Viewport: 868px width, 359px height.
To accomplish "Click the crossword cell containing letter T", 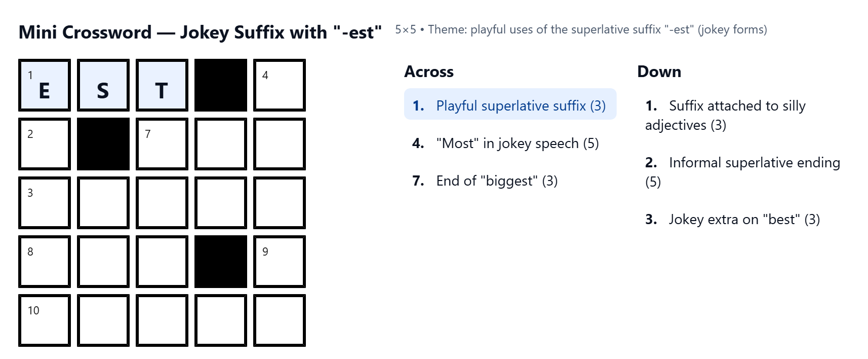I will click(162, 85).
